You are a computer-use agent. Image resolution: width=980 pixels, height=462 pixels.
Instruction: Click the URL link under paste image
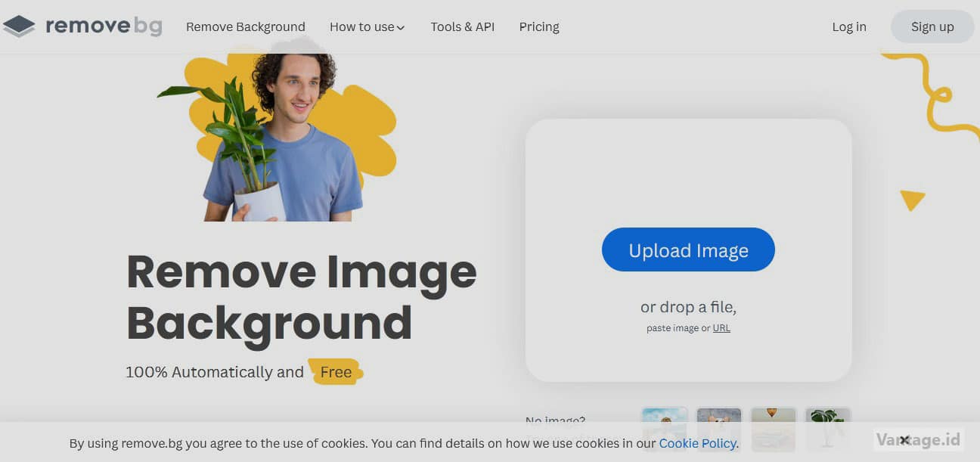(721, 328)
